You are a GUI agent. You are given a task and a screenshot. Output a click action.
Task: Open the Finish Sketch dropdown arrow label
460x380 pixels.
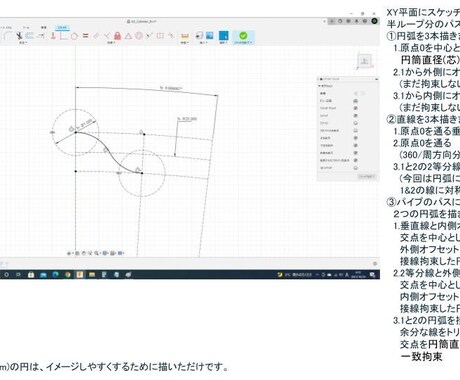243,43
